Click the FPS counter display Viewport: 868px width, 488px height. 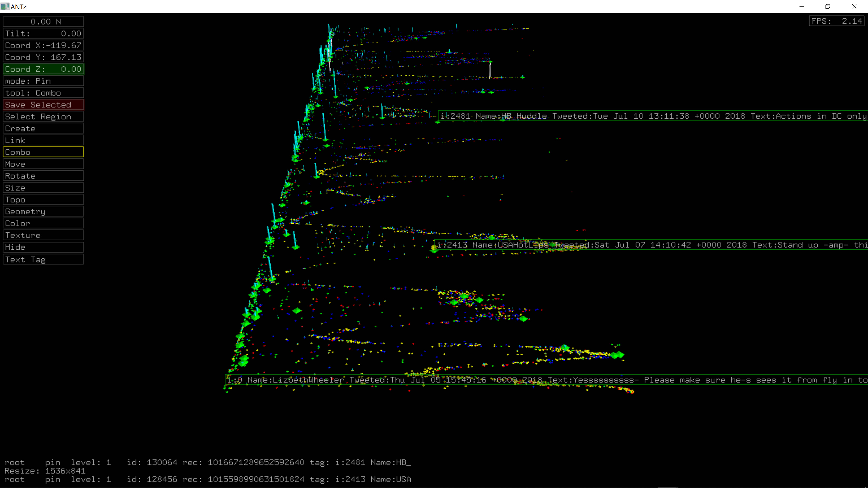836,21
